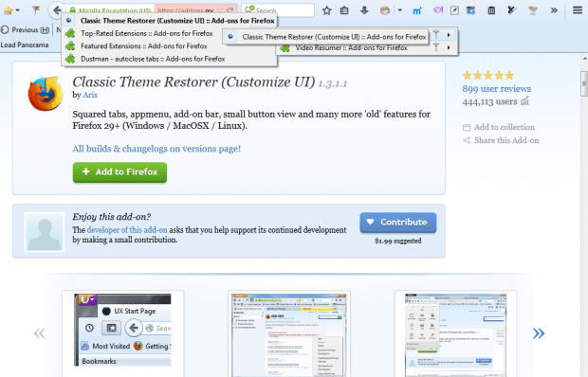Open UX Start Page screenshot thumbnail
The height and width of the screenshot is (377, 588).
coord(122,330)
